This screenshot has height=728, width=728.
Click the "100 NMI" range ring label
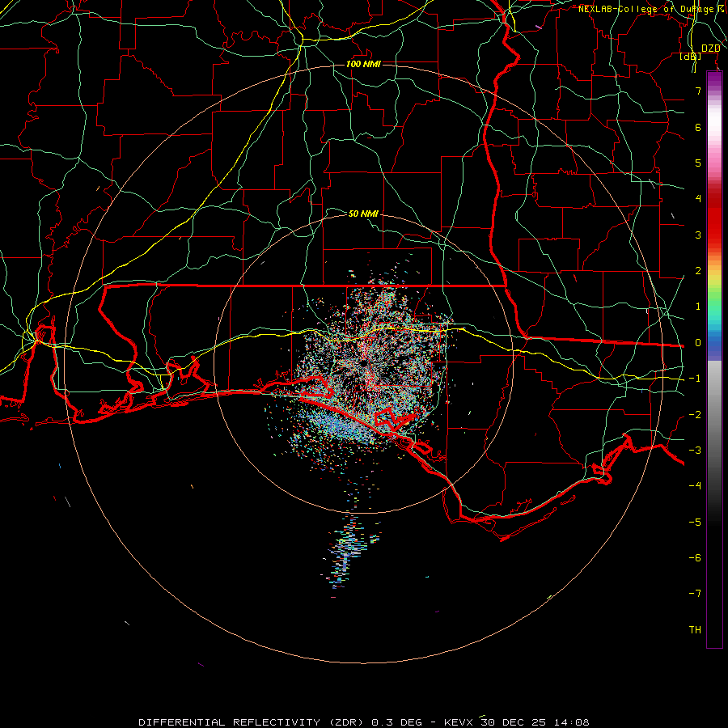pos(363,64)
